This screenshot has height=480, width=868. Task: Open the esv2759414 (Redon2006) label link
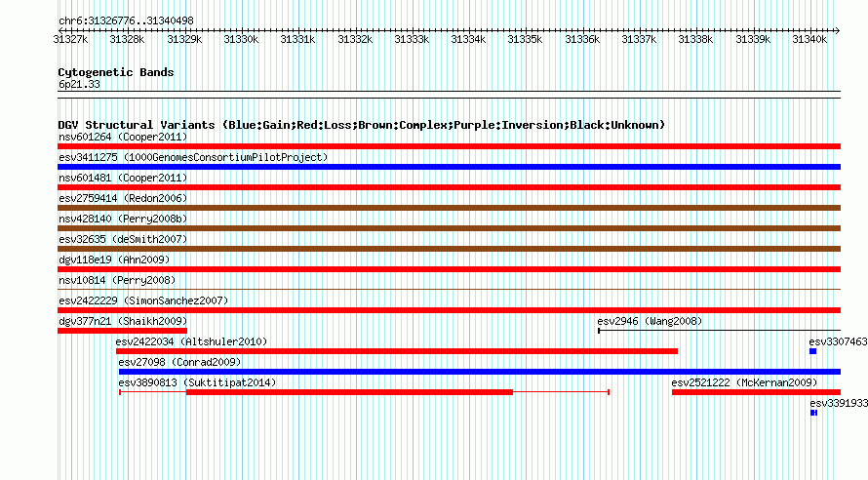coord(123,198)
